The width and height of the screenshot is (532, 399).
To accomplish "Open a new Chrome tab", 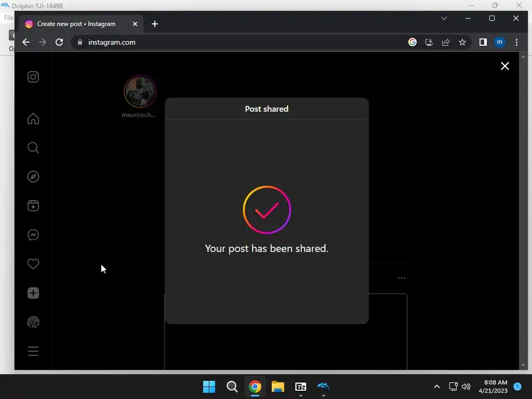I will click(155, 24).
